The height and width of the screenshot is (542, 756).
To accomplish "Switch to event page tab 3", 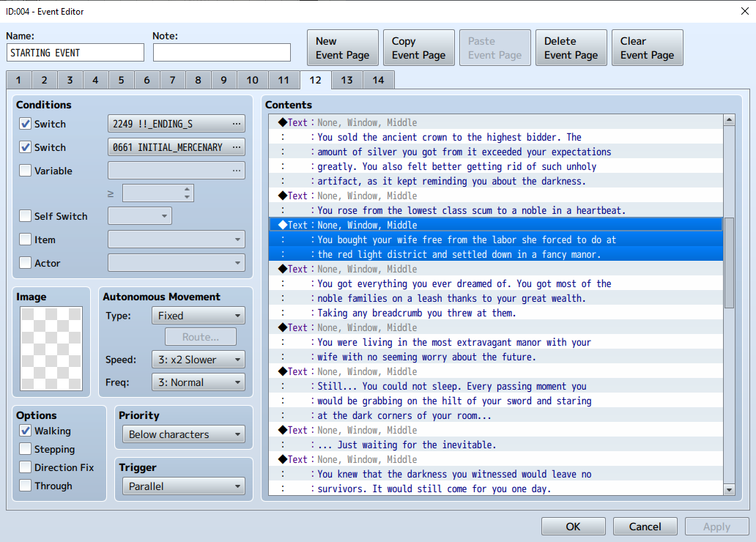I will [x=70, y=80].
